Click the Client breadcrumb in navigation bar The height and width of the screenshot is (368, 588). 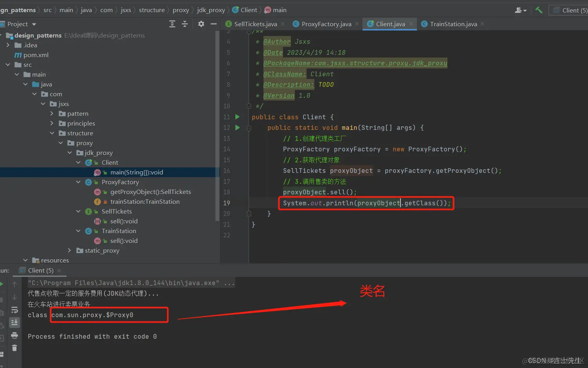pos(245,10)
